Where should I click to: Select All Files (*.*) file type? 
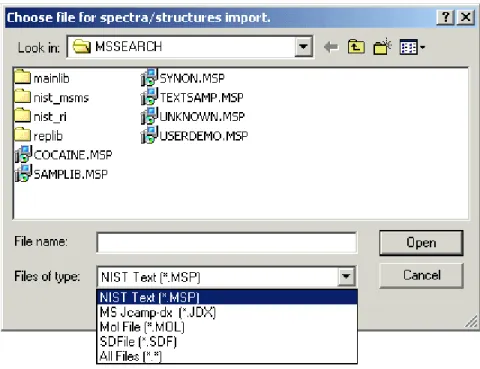click(227, 356)
